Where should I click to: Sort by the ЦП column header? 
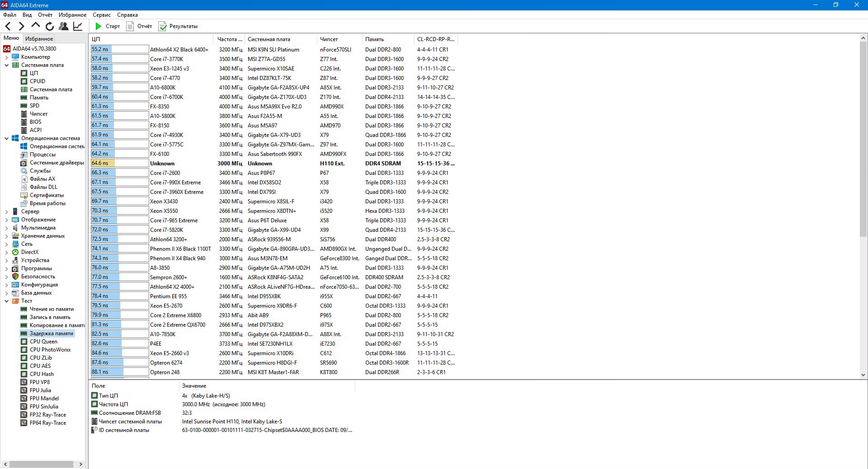point(151,39)
